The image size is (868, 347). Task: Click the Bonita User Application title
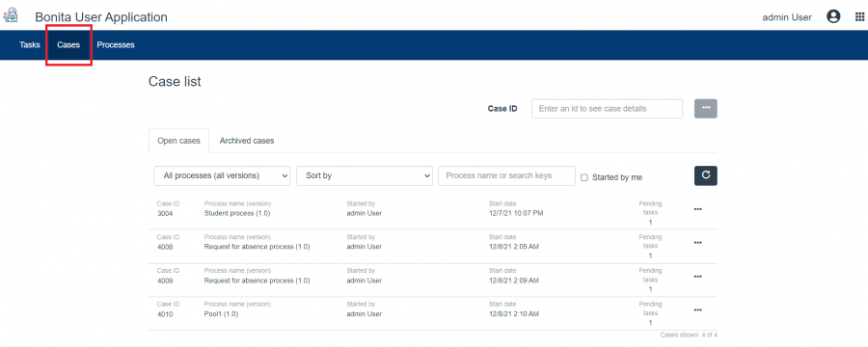point(101,17)
